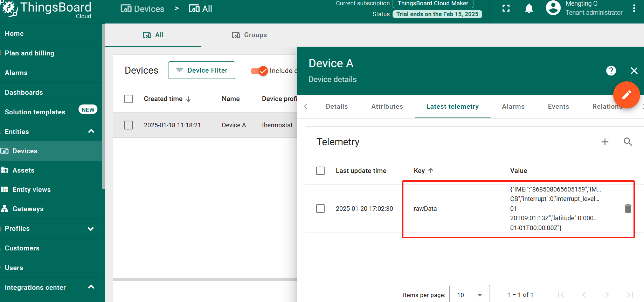644x302 pixels.
Task: Select all telemetry header checkbox
Action: click(x=320, y=171)
